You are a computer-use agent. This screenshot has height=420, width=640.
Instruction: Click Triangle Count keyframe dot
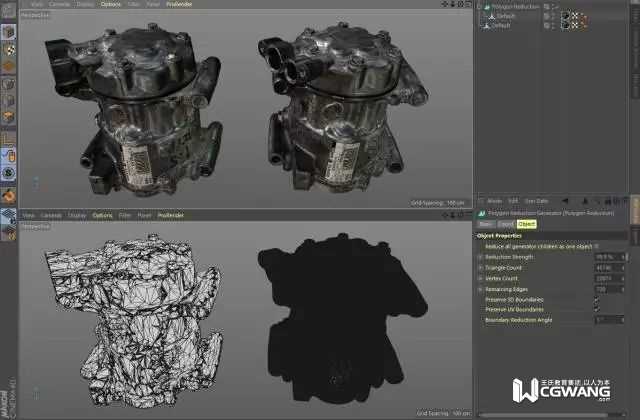[480, 268]
